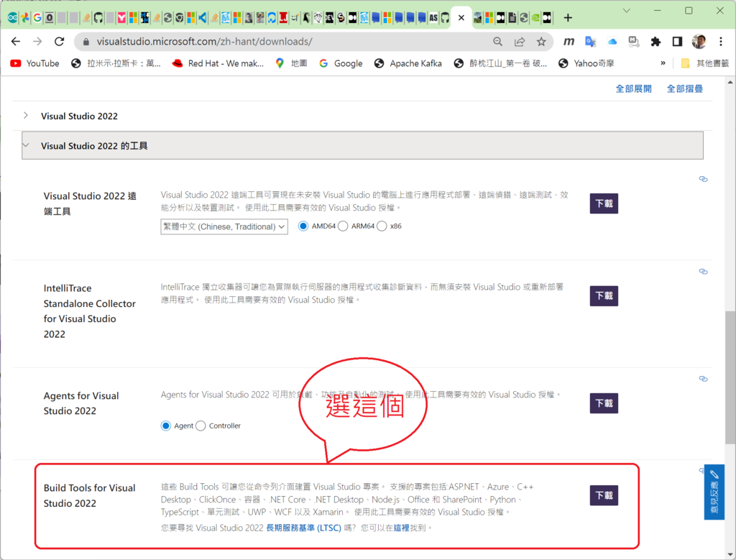Click the scrollbar down arrow
Image resolution: width=736 pixels, height=560 pixels.
coord(730,554)
